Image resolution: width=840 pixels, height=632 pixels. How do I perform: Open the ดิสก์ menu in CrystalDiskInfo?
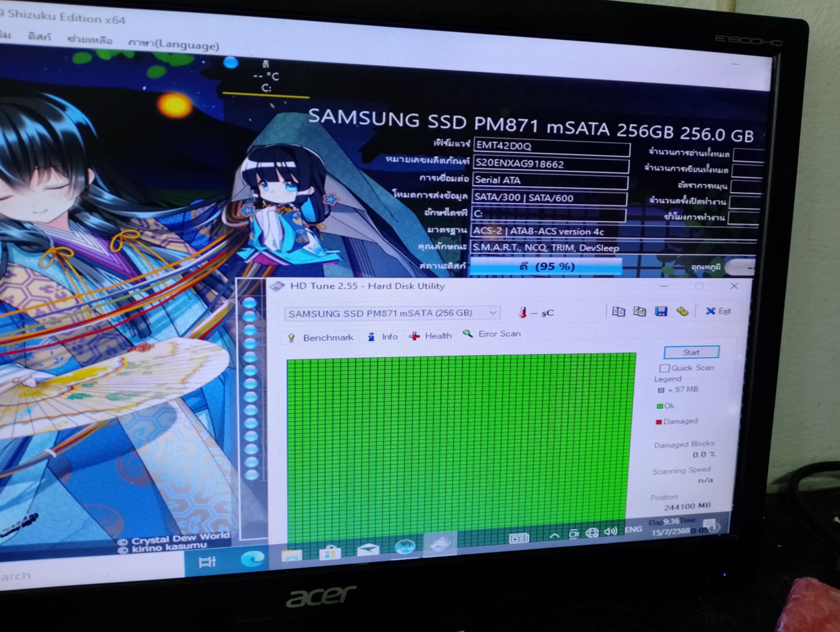39,37
